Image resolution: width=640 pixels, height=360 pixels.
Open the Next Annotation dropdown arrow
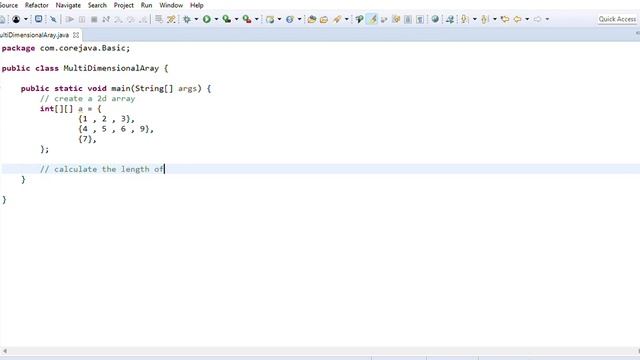tap(474, 19)
